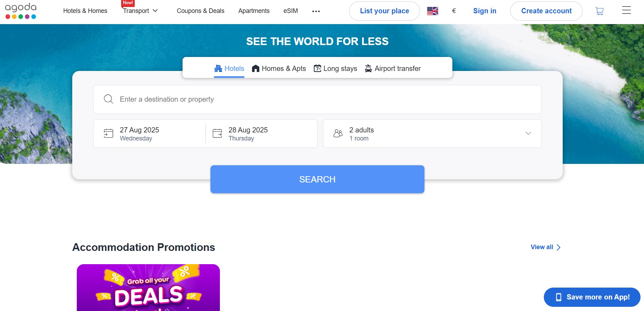Image resolution: width=644 pixels, height=311 pixels.
Task: Click the check-in date calendar icon
Action: 108,133
